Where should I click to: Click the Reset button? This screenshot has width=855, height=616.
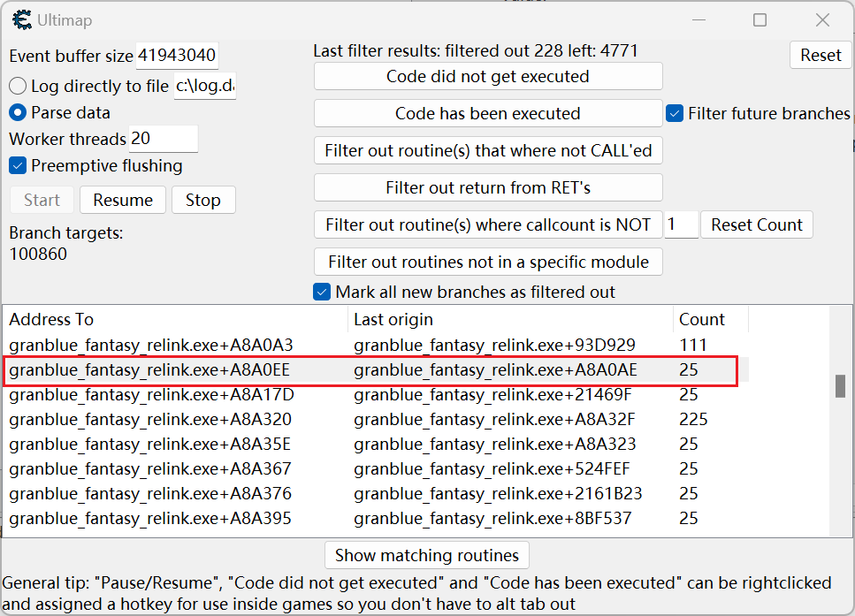click(821, 55)
